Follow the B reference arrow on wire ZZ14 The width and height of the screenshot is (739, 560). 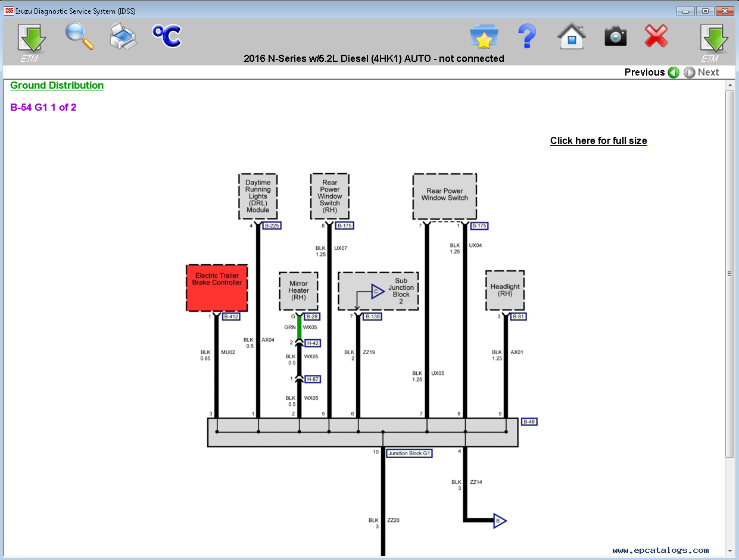(500, 521)
